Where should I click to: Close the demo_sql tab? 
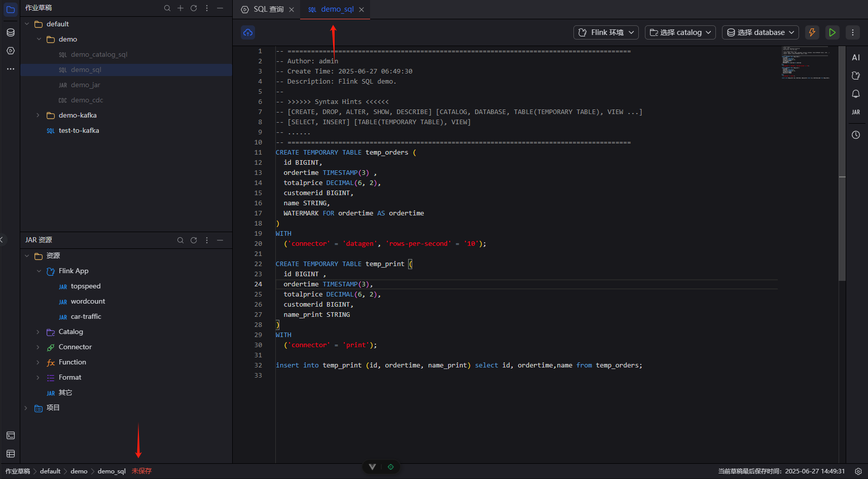click(361, 10)
